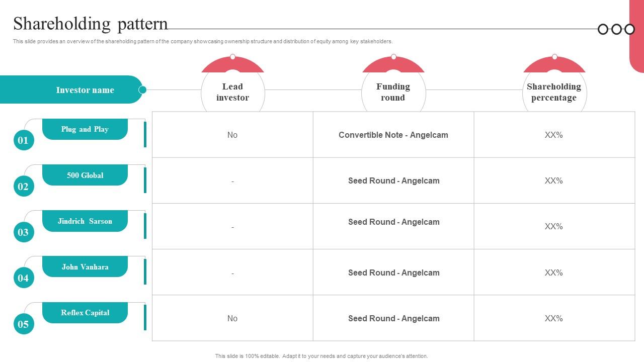Click the 05 numbered circle badge
Image resolution: width=644 pixels, height=362 pixels.
(24, 324)
